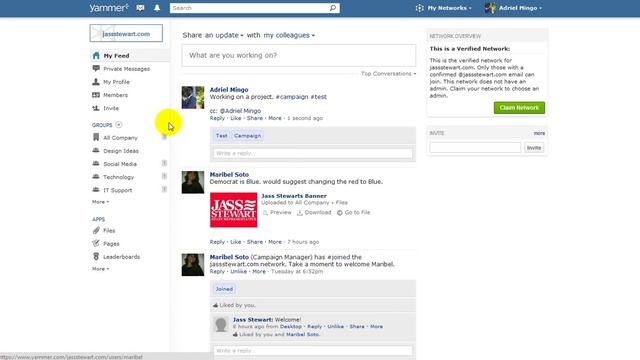Open the My Networks dropdown menu
Viewport: 640px width, 360px height.
click(449, 8)
